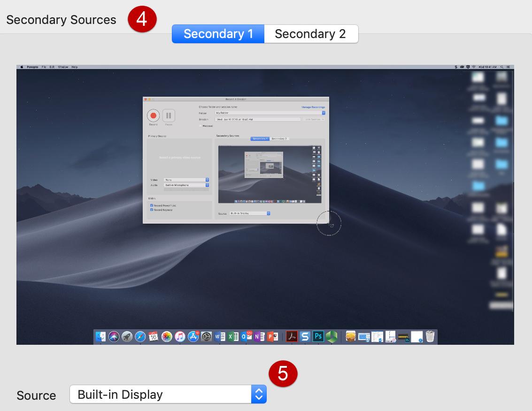Toggle Record Keynote checkbox in previewed window
532x411 pixels.
[151, 210]
